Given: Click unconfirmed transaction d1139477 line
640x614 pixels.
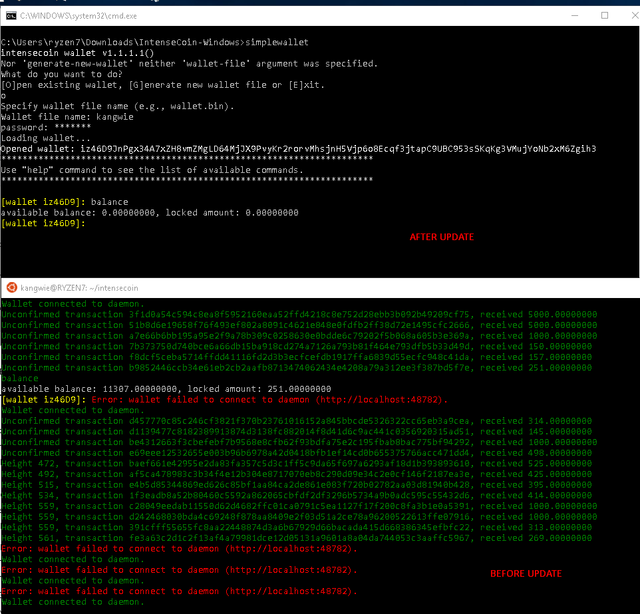Looking at the screenshot, I should click(x=296, y=432).
